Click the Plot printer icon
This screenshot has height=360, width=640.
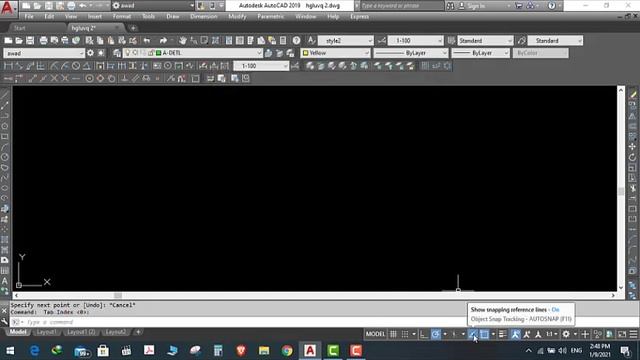43,40
